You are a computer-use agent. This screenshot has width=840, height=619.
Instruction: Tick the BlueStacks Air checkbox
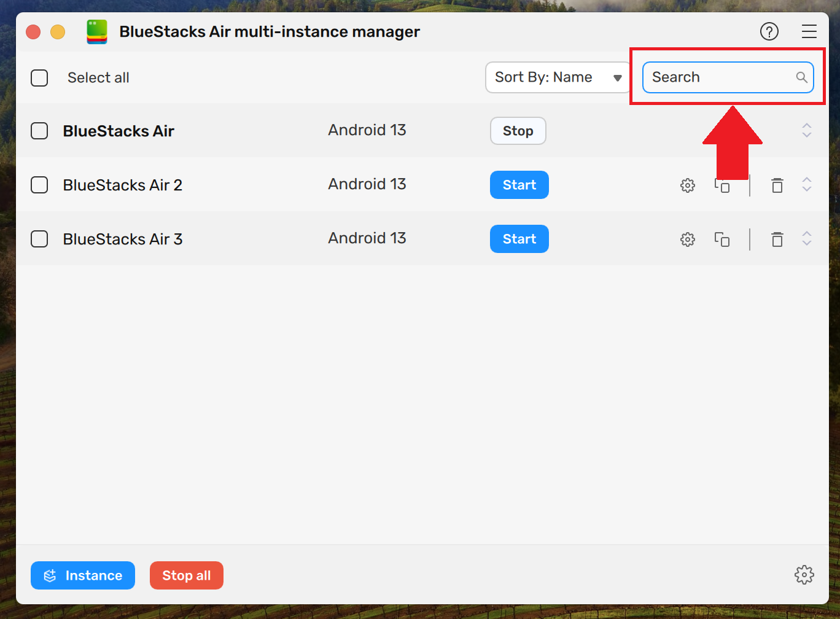[39, 131]
